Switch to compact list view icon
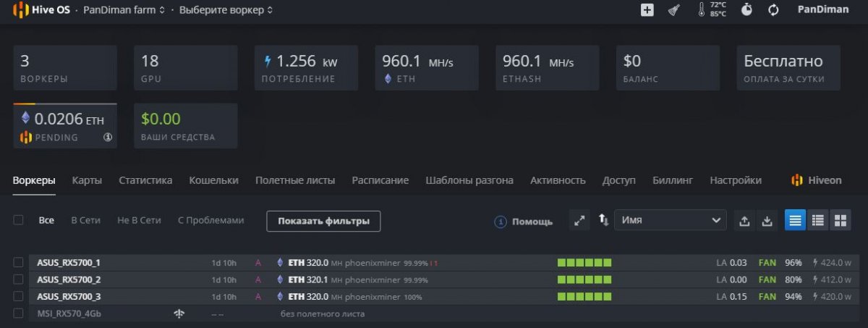Viewport: 868px width, 328px height. [795, 221]
